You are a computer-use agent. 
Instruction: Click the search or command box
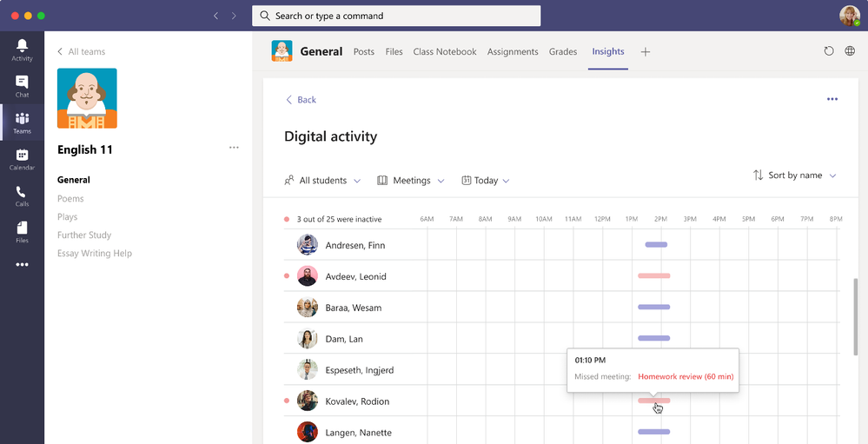[x=396, y=16]
